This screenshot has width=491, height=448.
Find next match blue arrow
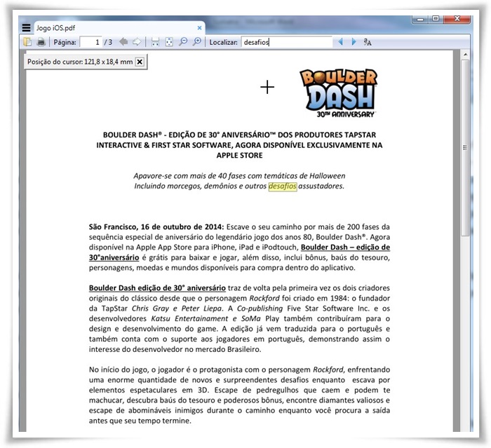[x=354, y=41]
